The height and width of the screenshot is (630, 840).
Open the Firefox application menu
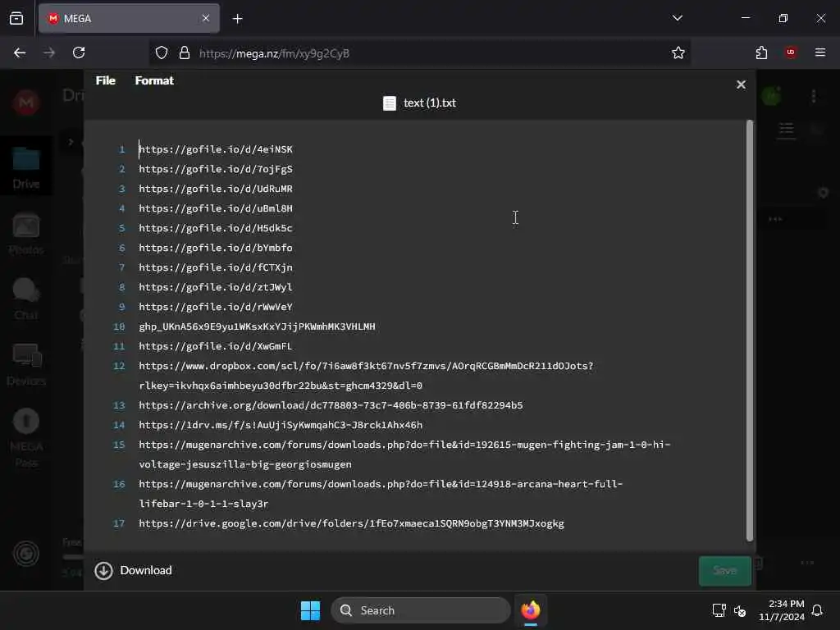pyautogui.click(x=820, y=52)
